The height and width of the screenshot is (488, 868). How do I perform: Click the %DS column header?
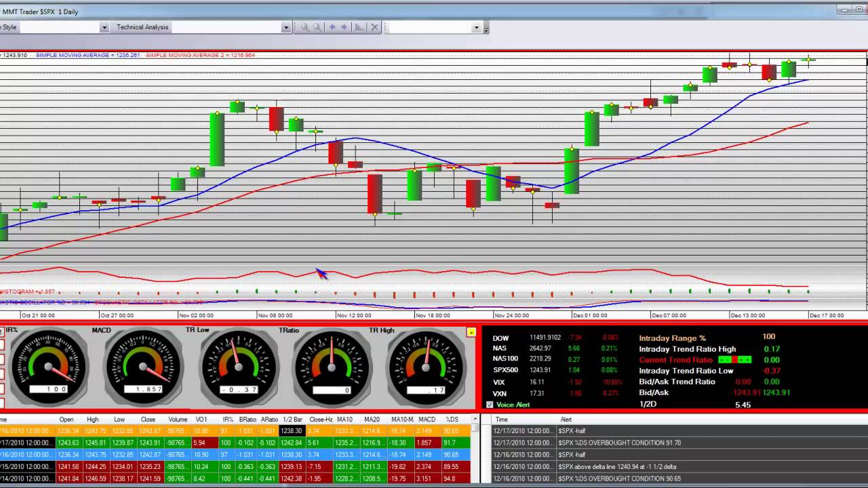tap(452, 420)
